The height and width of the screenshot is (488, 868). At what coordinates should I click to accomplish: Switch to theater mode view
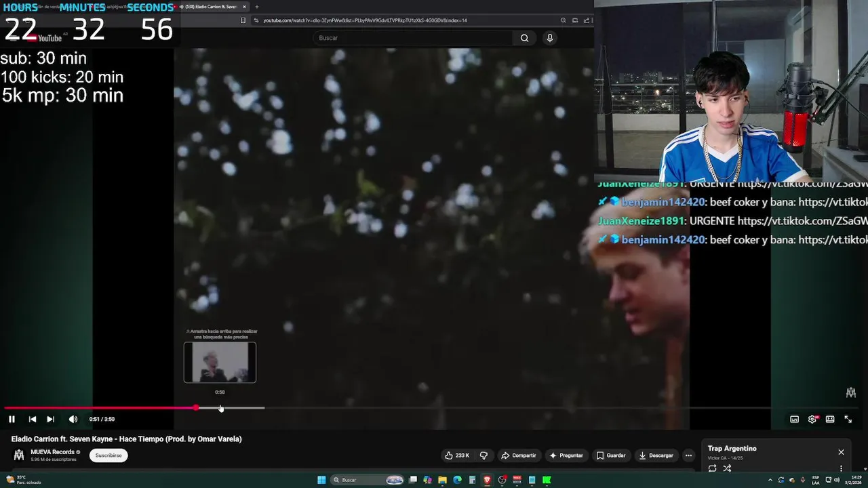click(830, 420)
